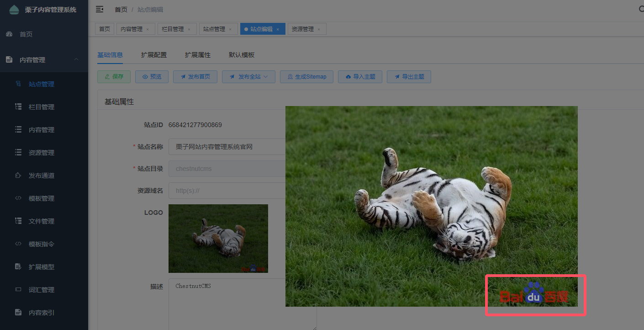Select the 站点管理 page tab
This screenshot has width=644, height=330.
click(x=214, y=29)
